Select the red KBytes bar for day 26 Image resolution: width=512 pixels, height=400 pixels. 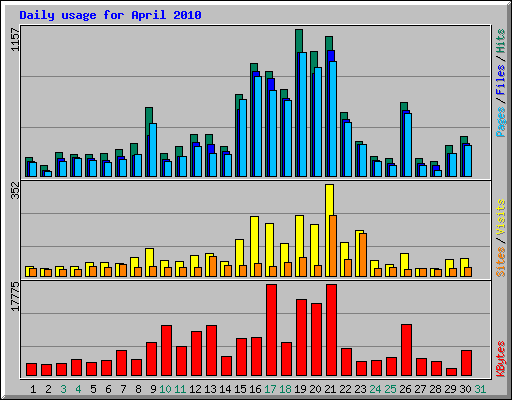(x=406, y=350)
